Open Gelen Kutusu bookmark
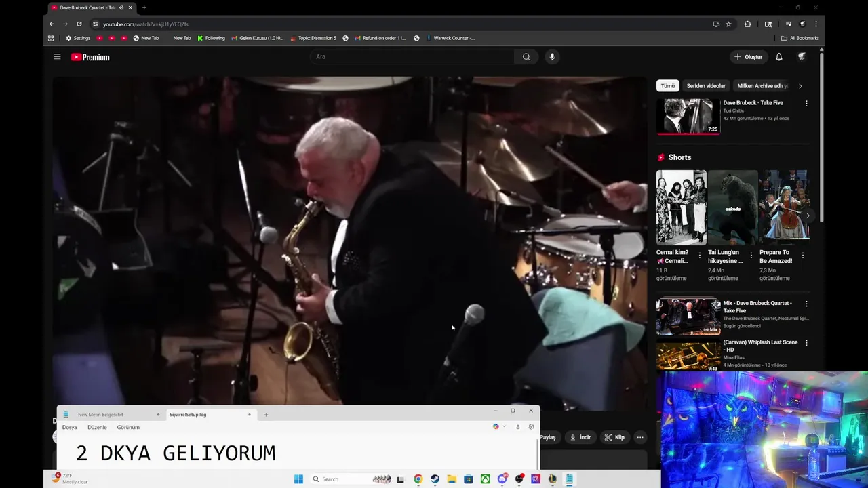Viewport: 868px width, 488px height. point(258,38)
